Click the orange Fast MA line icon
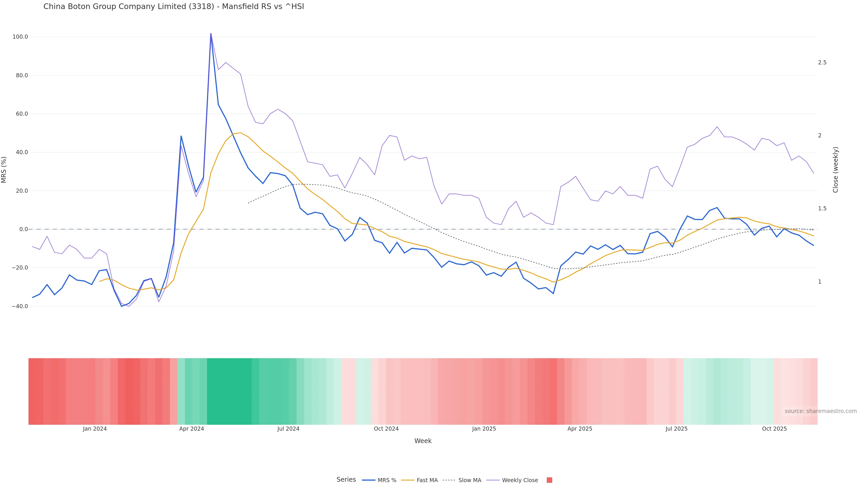Image resolution: width=868 pixels, height=488 pixels. [x=408, y=480]
